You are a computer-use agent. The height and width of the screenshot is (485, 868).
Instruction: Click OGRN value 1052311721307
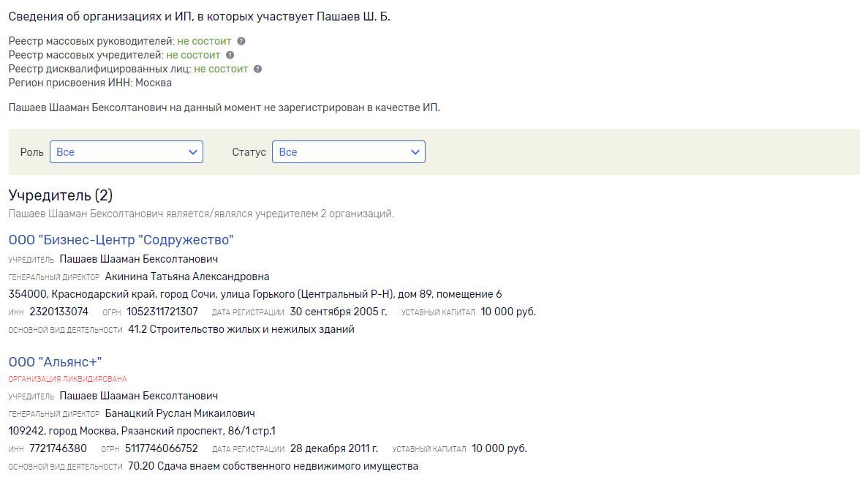coord(162,311)
